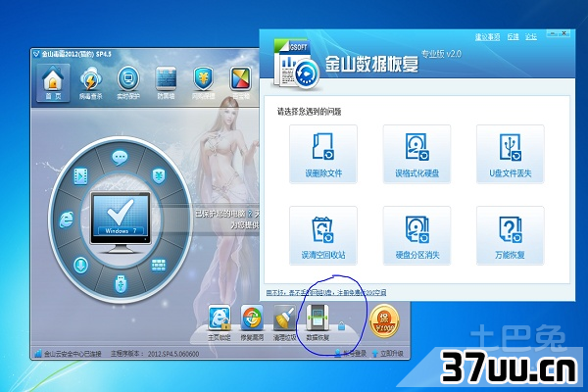Click the 金山数据恢复 logo icon
The image size is (588, 392).
tap(296, 64)
